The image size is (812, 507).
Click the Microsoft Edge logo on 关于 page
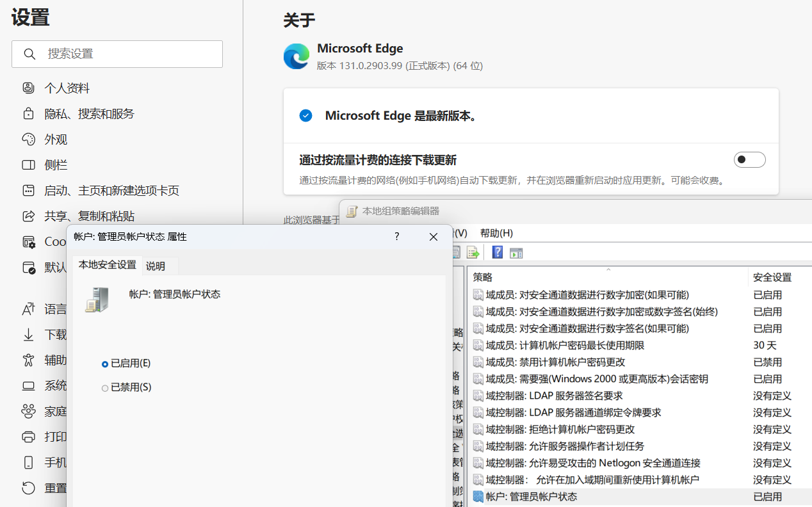point(296,56)
